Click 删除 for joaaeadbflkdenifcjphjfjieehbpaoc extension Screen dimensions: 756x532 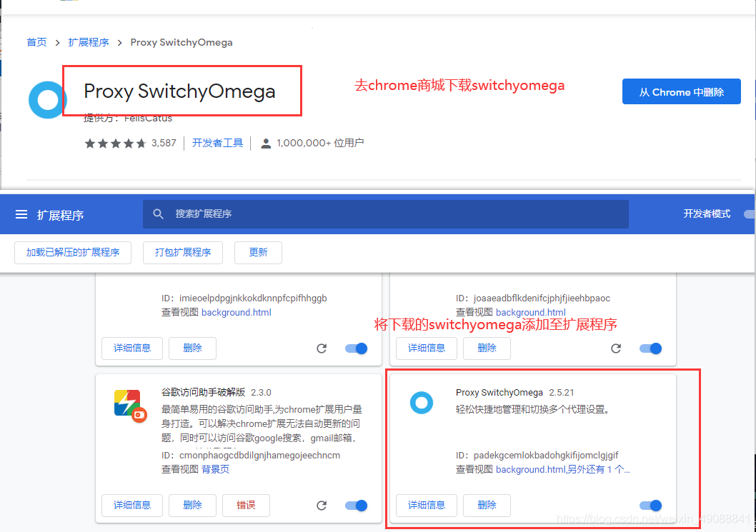[487, 348]
